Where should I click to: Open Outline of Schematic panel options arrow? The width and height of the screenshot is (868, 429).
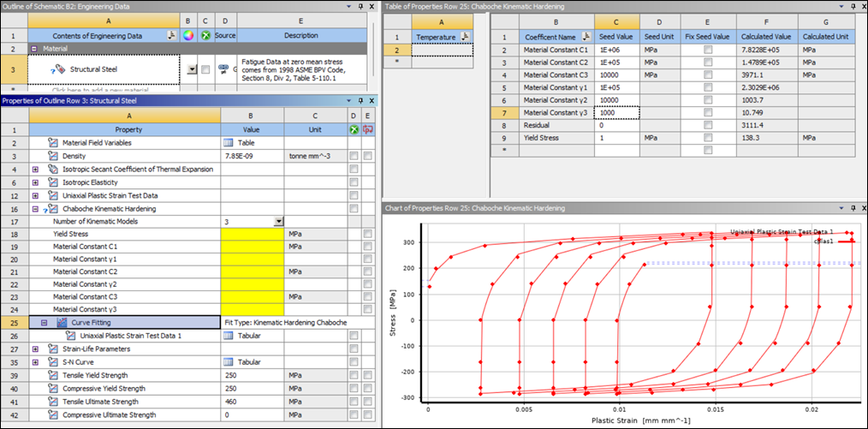pos(348,7)
